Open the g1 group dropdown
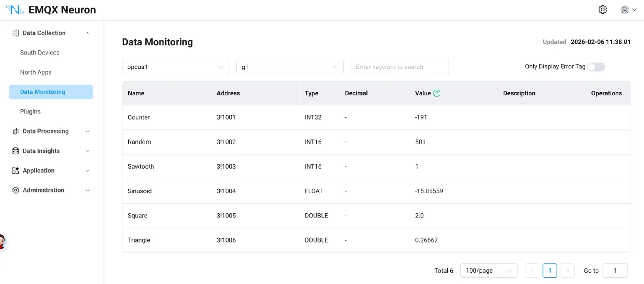Viewport: 644px width, 284px height. click(x=290, y=67)
